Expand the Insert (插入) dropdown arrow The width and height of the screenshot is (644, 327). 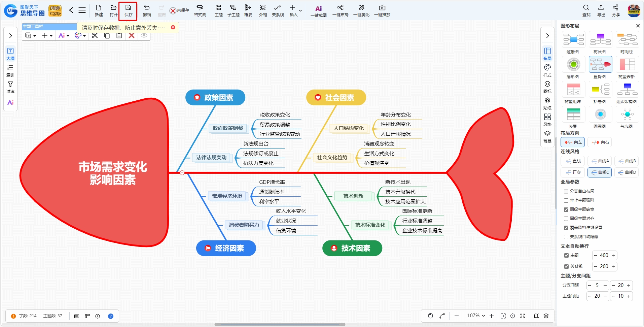tap(300, 11)
